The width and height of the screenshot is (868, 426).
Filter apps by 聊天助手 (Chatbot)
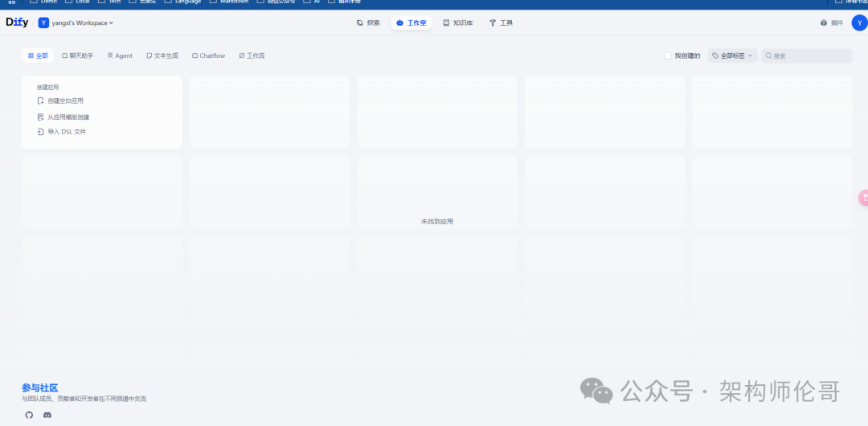pos(77,55)
